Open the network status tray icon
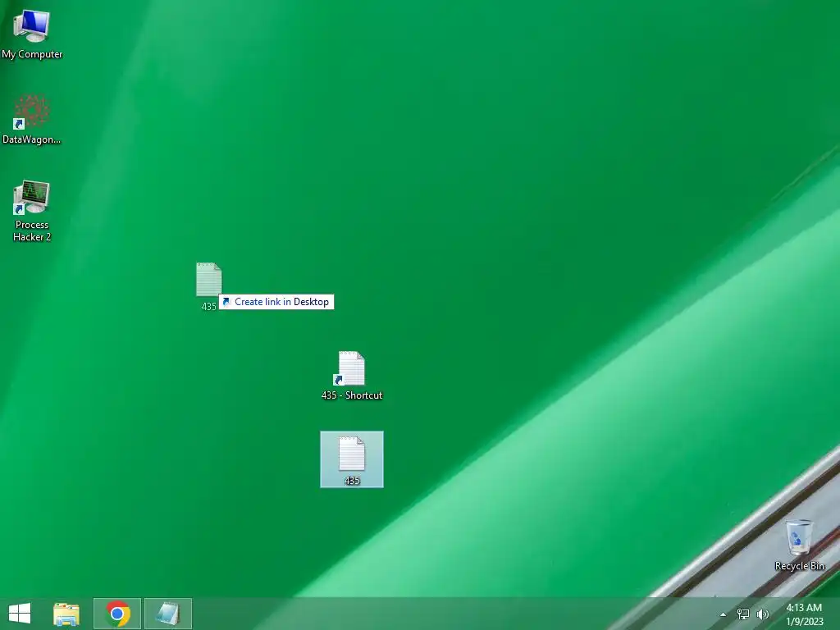This screenshot has height=630, width=840. pyautogui.click(x=743, y=614)
